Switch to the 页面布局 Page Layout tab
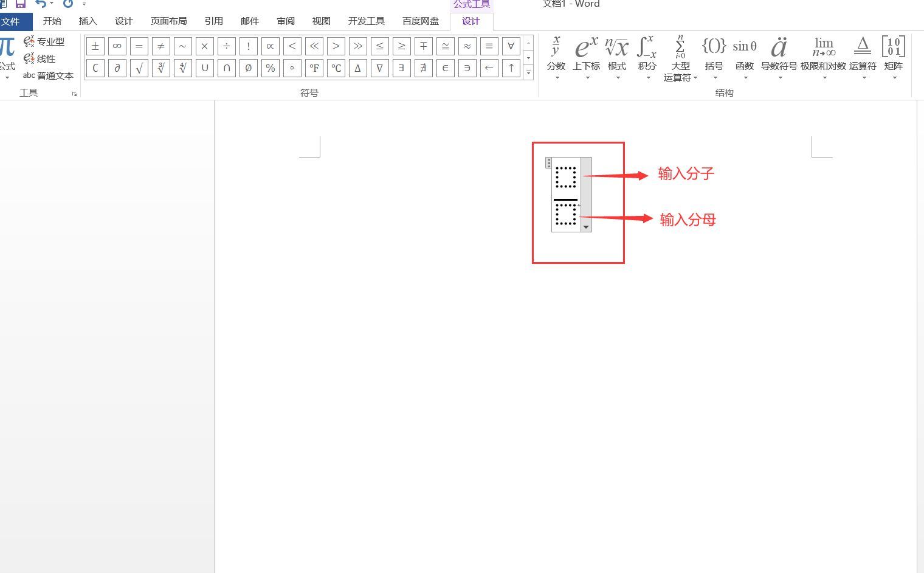Screen dimensions: 924x573 pyautogui.click(x=169, y=21)
